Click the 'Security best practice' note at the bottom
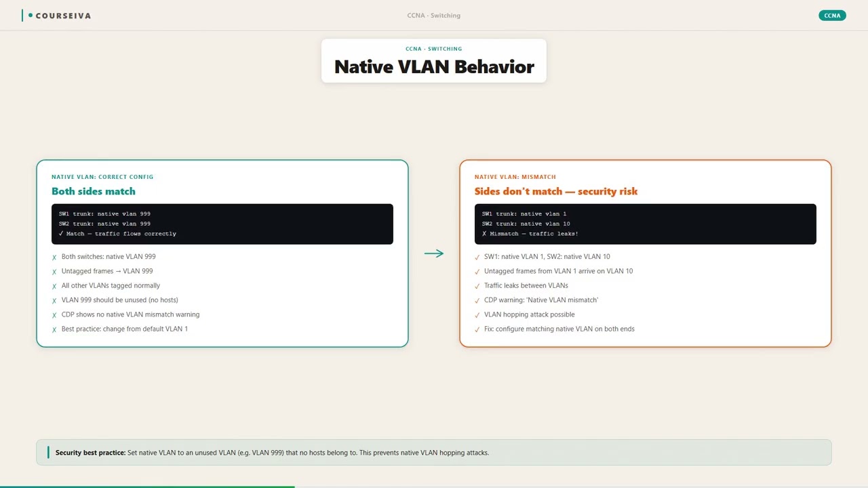This screenshot has height=488, width=868. point(434,453)
